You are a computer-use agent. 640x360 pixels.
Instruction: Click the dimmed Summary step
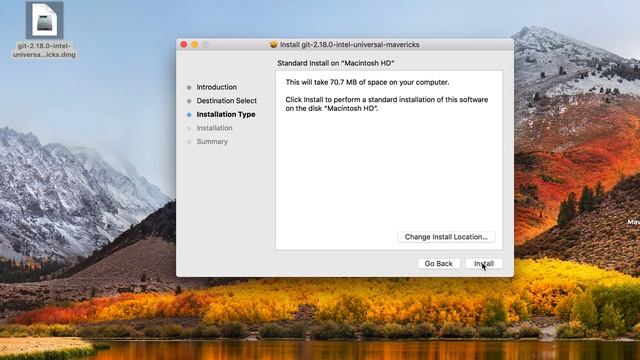(212, 142)
